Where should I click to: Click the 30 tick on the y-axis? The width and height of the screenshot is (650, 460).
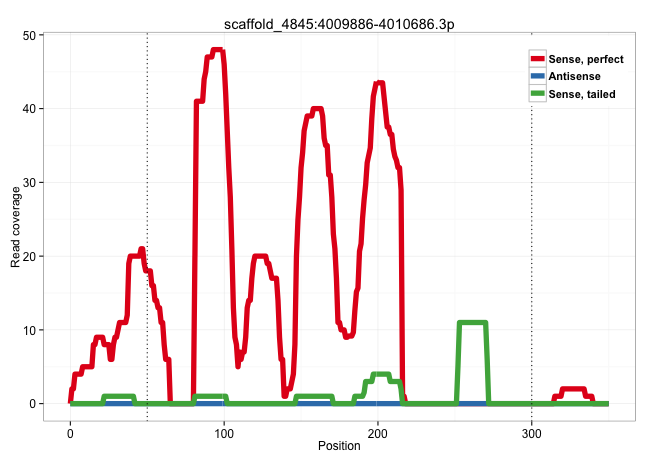29,182
